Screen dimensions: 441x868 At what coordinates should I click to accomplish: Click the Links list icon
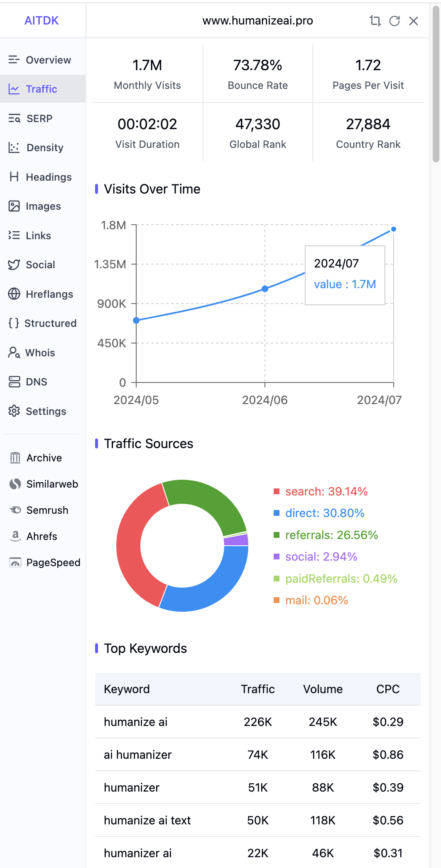[x=14, y=235]
